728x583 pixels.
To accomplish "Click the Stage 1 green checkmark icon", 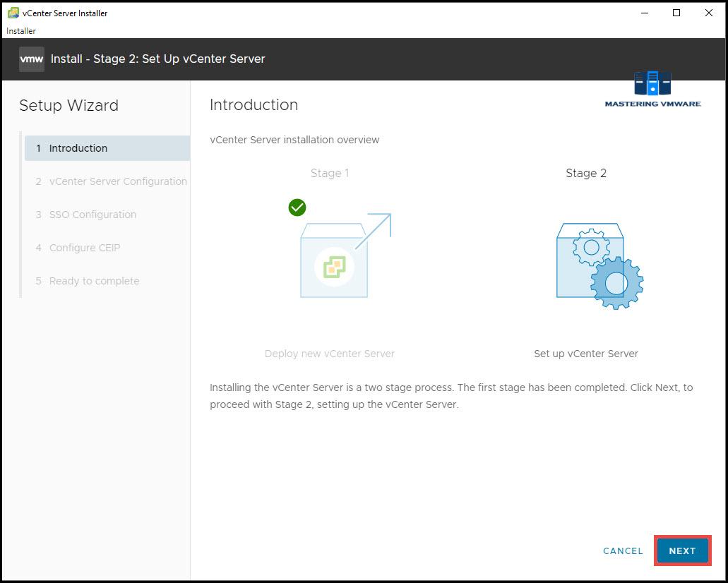I will pos(297,208).
